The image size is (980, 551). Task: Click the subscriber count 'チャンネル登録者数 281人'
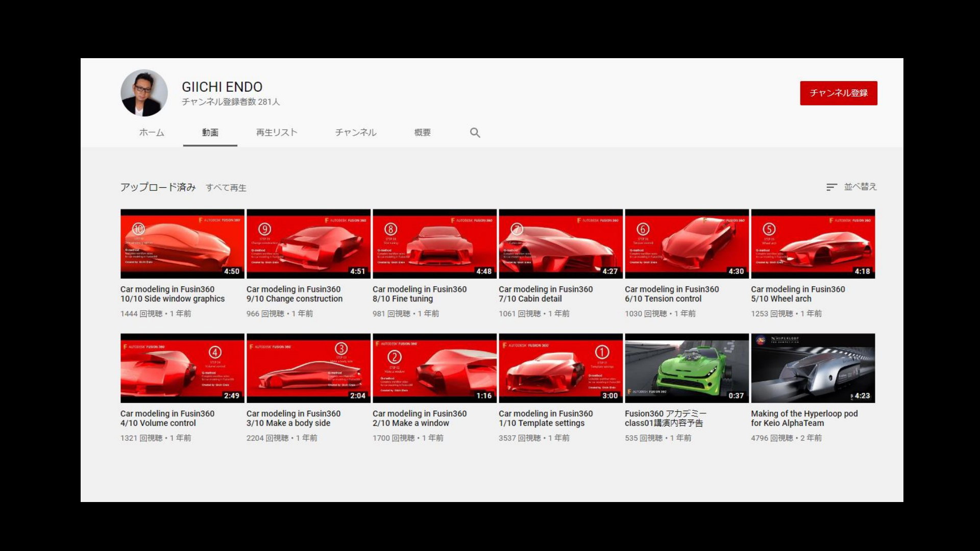point(231,102)
